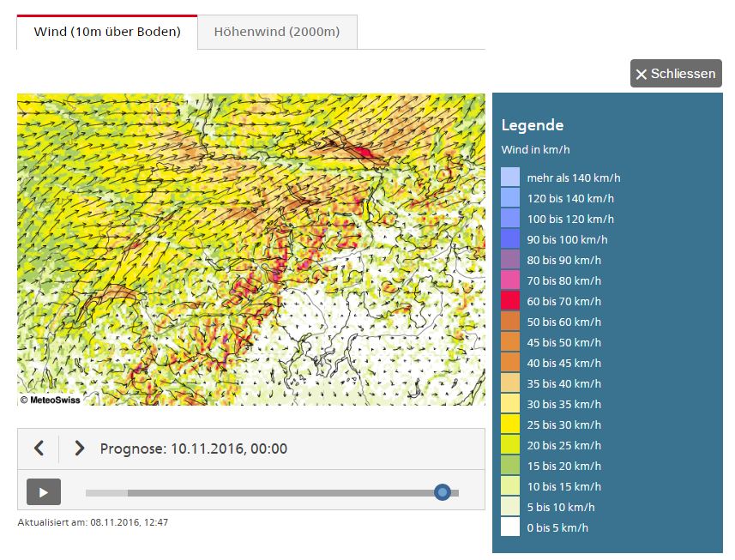Click the red 60 bis 70 km/h swatch
This screenshot has width=735, height=560.
tap(510, 301)
